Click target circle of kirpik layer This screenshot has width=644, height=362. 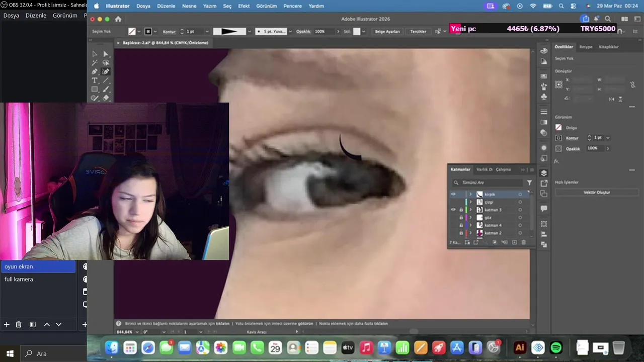520,194
